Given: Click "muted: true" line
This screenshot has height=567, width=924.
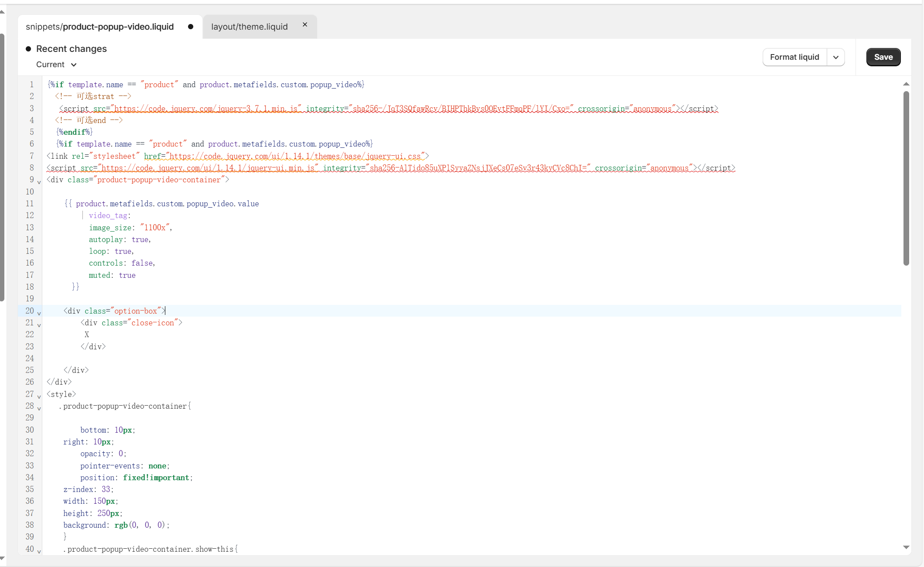Looking at the screenshot, I should [112, 275].
